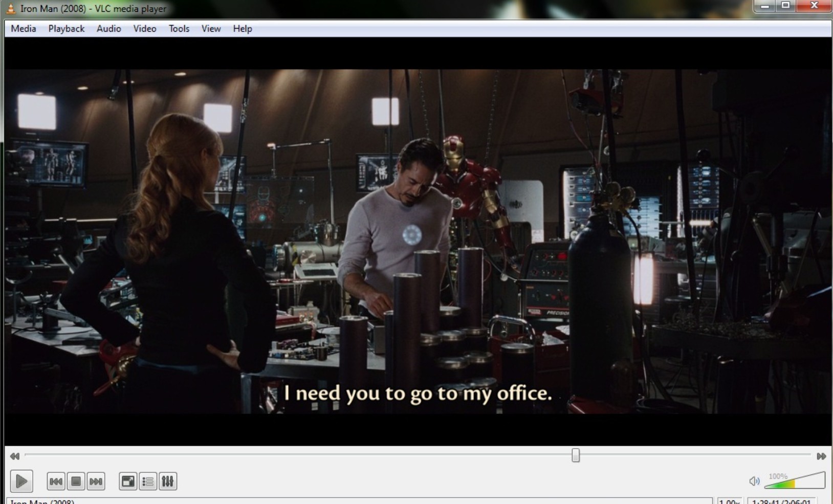Click the 1.00x playback speed indicator
Viewport: 833px width, 504px height.
(x=731, y=501)
